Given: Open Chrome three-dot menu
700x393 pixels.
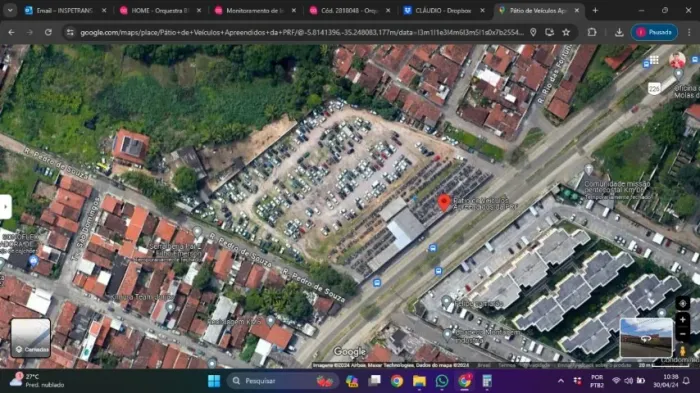Looking at the screenshot, I should point(689,32).
